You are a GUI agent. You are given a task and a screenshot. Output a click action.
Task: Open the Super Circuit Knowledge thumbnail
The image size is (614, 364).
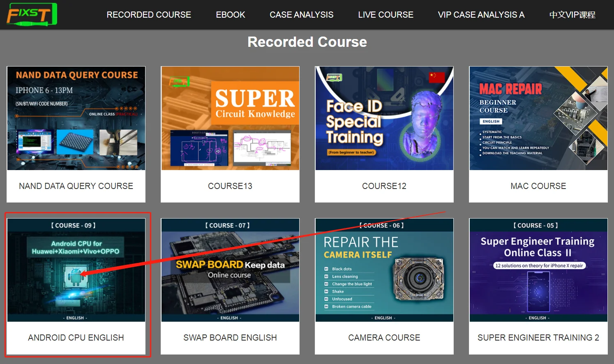pos(230,118)
